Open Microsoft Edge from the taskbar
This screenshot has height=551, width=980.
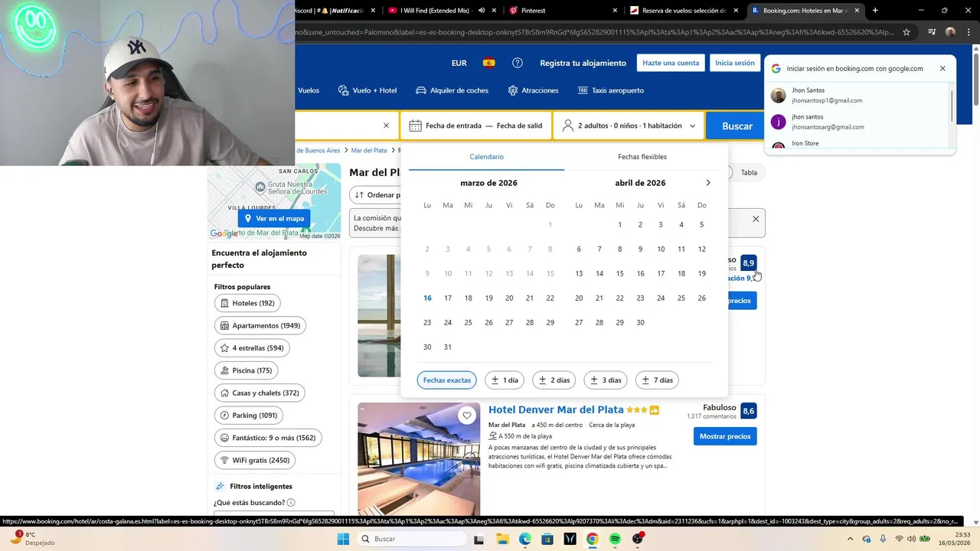click(525, 539)
